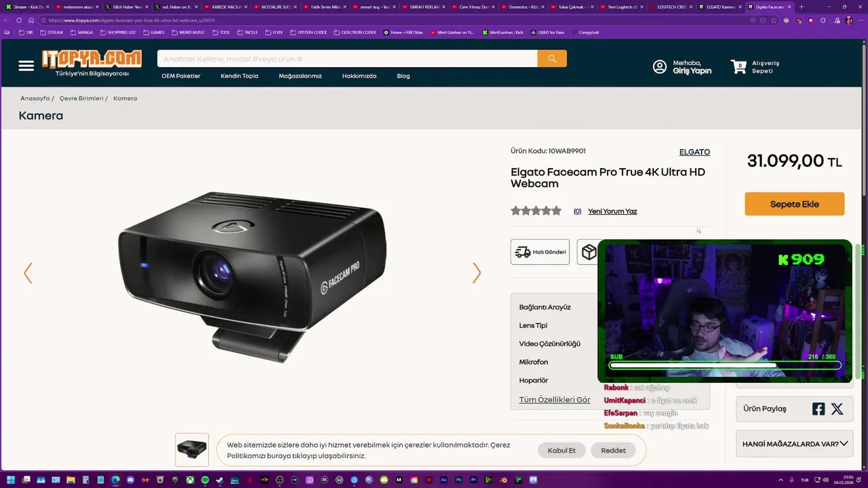868x488 pixels.
Task: Open GAMES bookmarks folder
Action: point(154,32)
